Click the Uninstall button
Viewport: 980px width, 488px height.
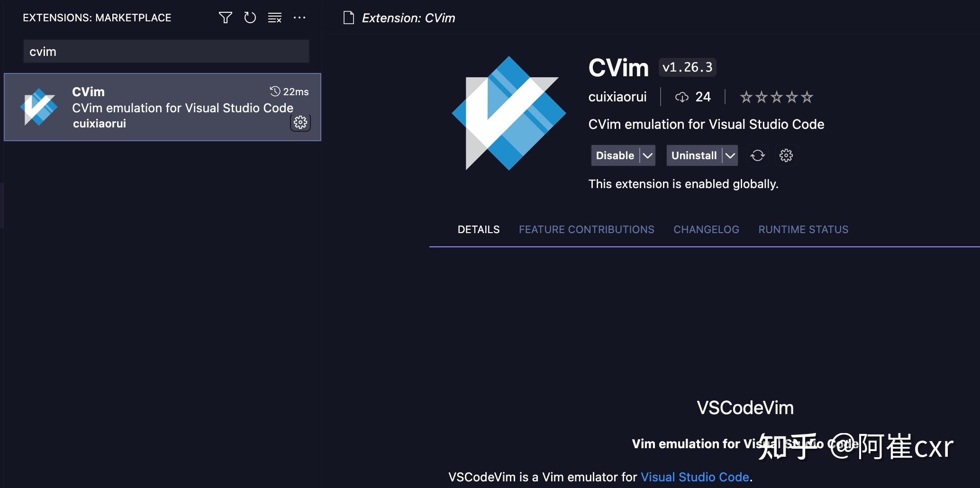(x=693, y=155)
